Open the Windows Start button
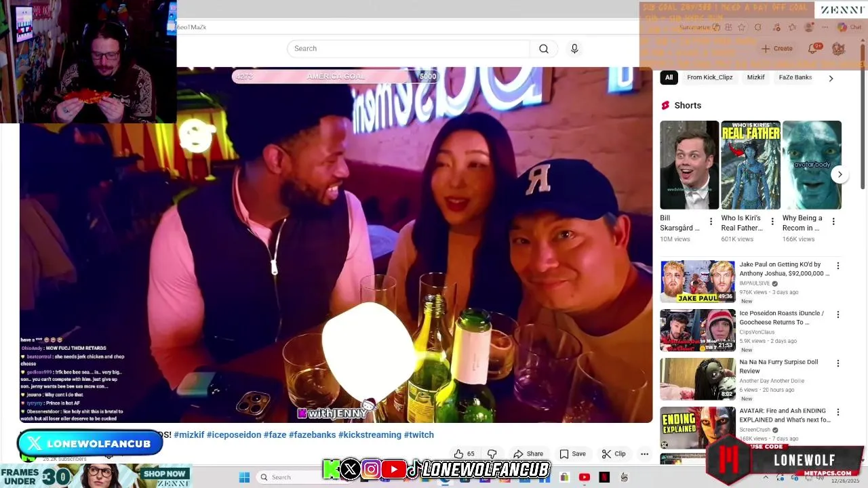Image resolution: width=868 pixels, height=488 pixels. (x=244, y=477)
